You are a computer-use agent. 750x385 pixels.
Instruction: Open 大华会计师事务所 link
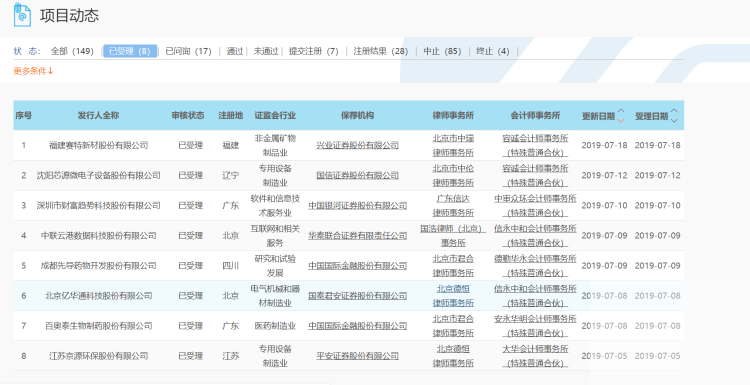(535, 356)
